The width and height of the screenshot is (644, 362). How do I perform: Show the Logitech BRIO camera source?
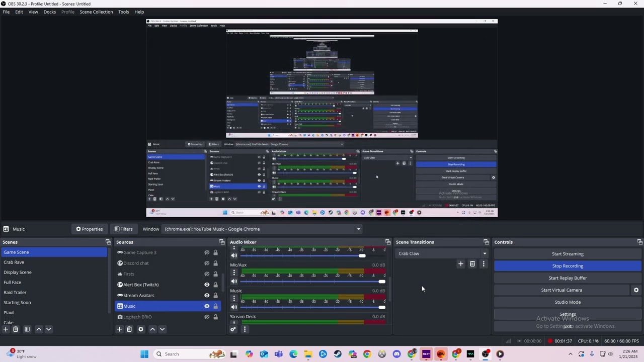207,317
